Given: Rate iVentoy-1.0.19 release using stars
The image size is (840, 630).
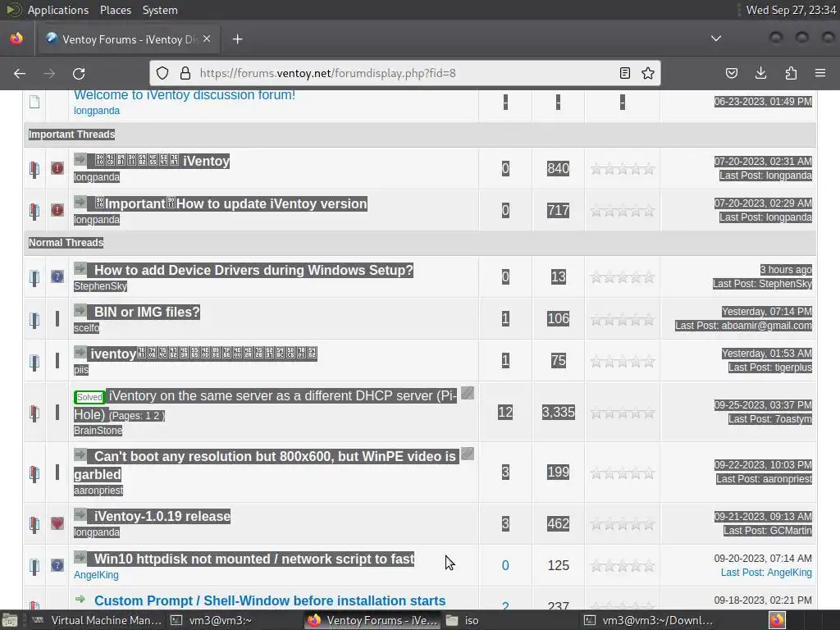Looking at the screenshot, I should (x=623, y=525).
